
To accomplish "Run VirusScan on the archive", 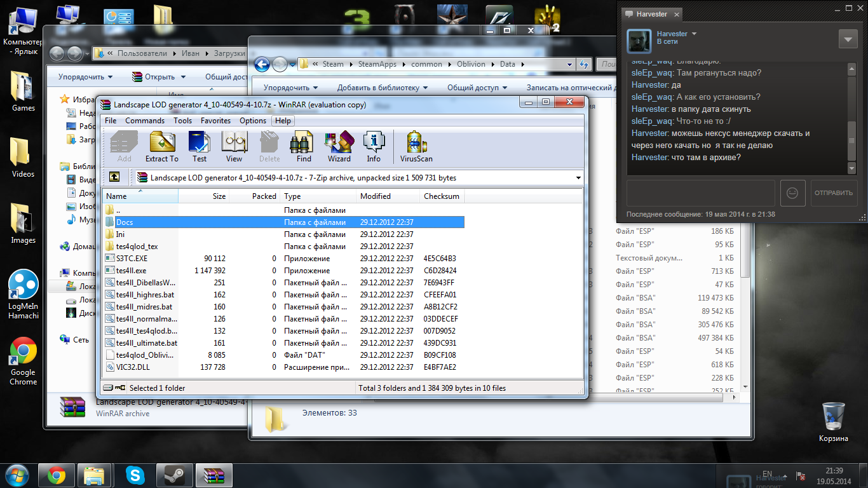I will (416, 147).
